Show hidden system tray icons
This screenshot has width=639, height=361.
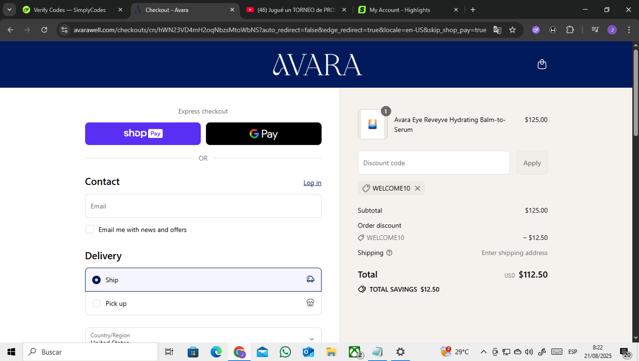(x=483, y=352)
